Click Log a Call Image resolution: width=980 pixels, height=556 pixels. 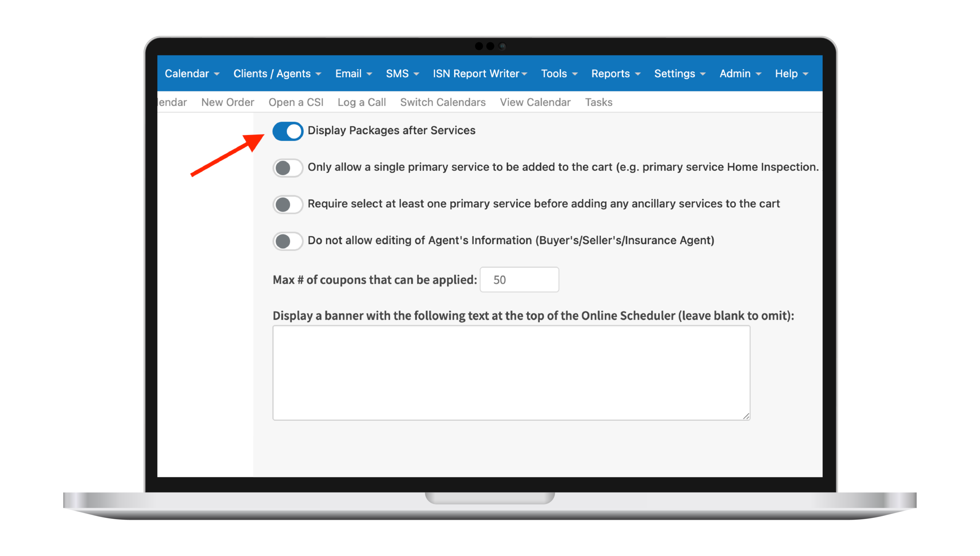(361, 102)
